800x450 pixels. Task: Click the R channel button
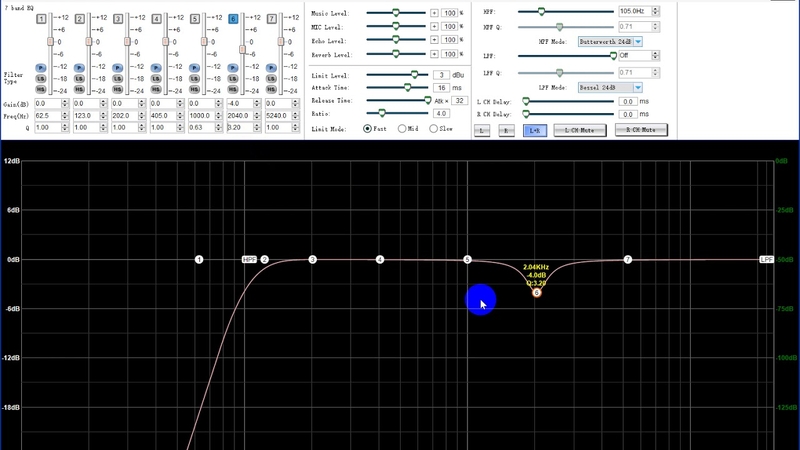pyautogui.click(x=506, y=131)
